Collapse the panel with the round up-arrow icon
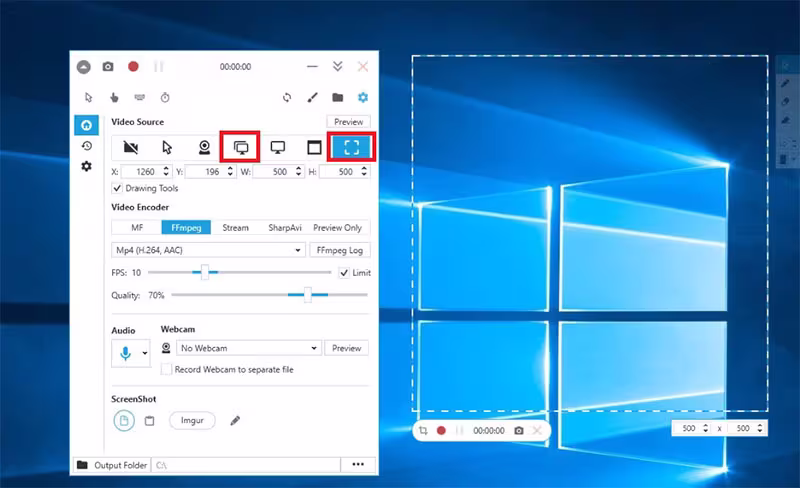800x488 pixels. (84, 67)
